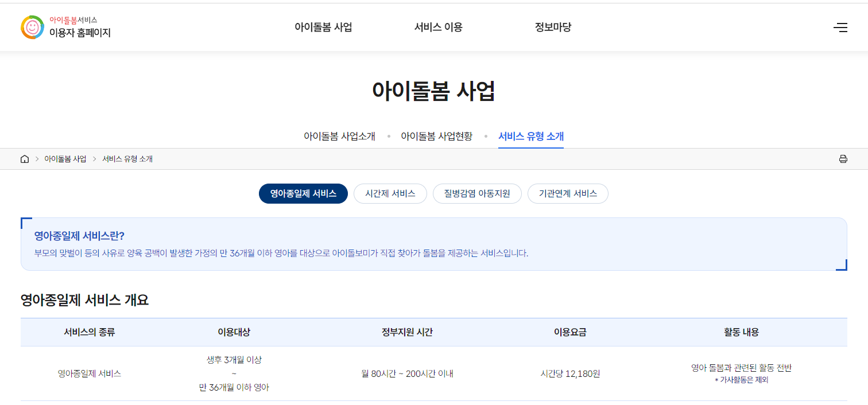
Task: Click the print icon on the breadcrumb bar
Action: tap(843, 158)
